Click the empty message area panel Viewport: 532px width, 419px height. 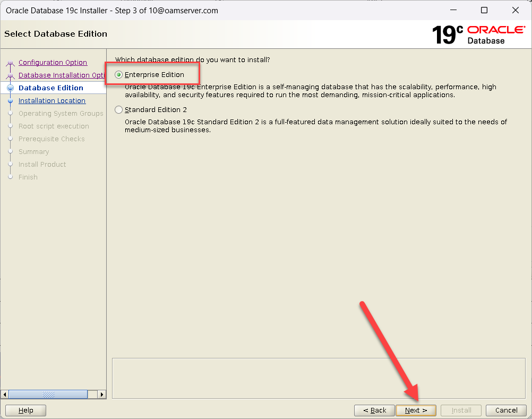coord(319,378)
